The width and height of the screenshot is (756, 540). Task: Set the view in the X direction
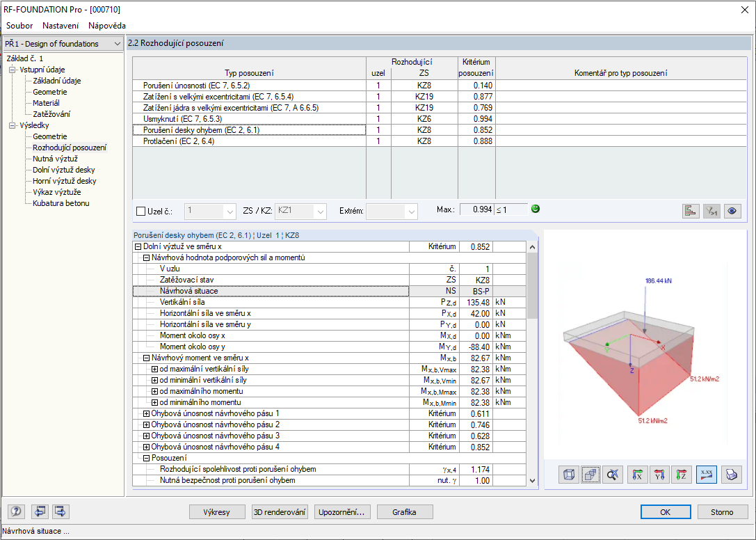click(x=637, y=475)
